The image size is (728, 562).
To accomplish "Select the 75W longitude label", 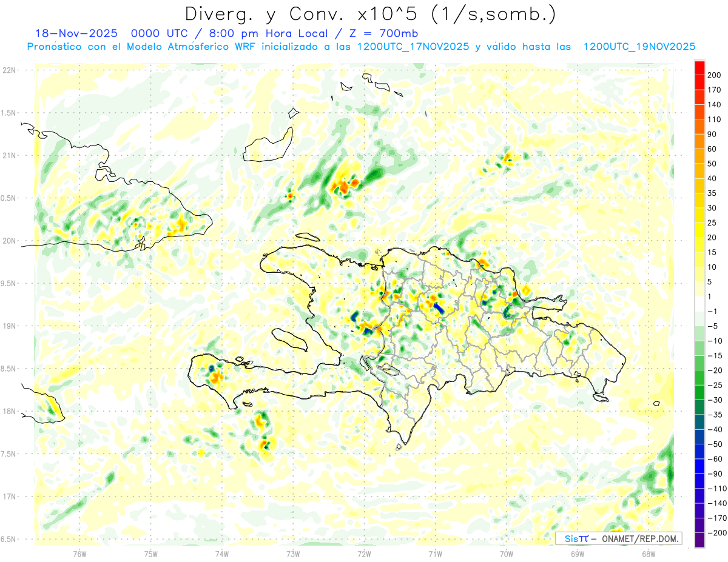I will pyautogui.click(x=151, y=554).
